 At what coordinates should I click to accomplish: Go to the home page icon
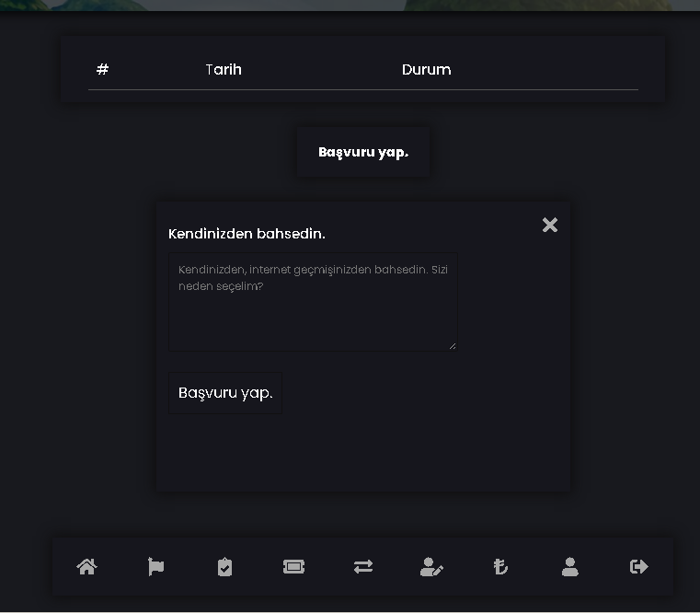click(x=87, y=567)
